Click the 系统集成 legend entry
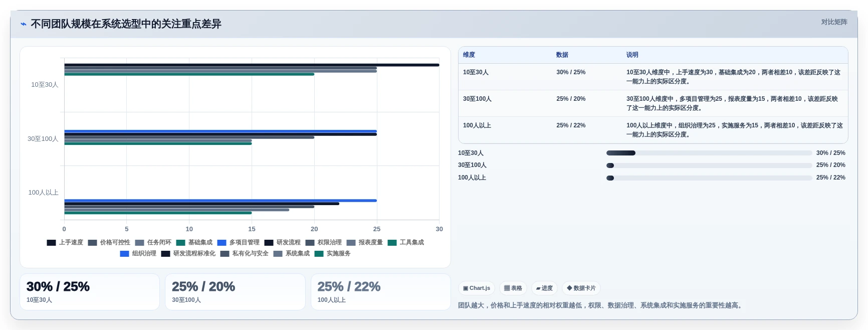Image resolution: width=868 pixels, height=330 pixels. pyautogui.click(x=292, y=254)
